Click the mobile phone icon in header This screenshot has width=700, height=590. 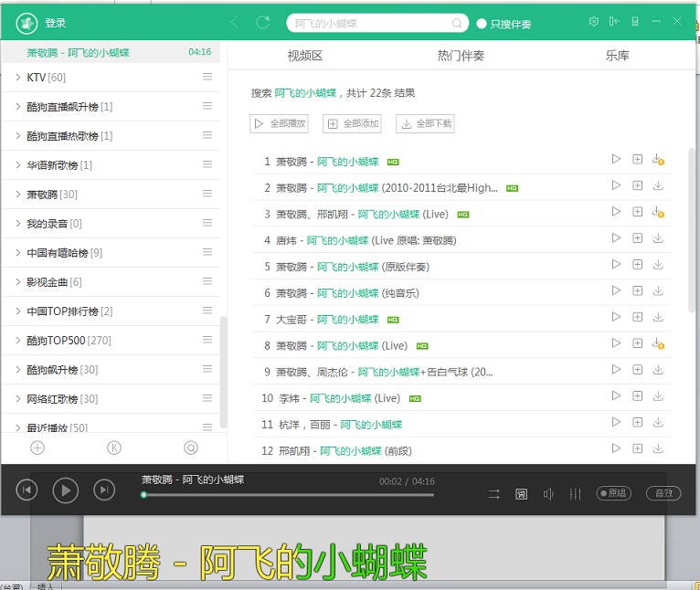point(635,21)
